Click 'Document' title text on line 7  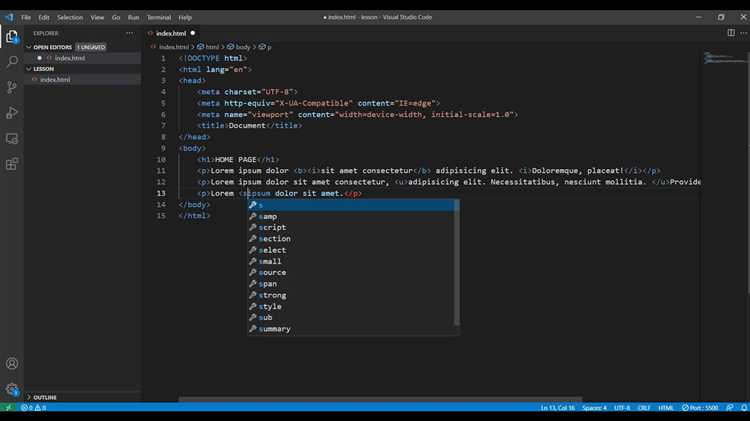click(x=247, y=125)
